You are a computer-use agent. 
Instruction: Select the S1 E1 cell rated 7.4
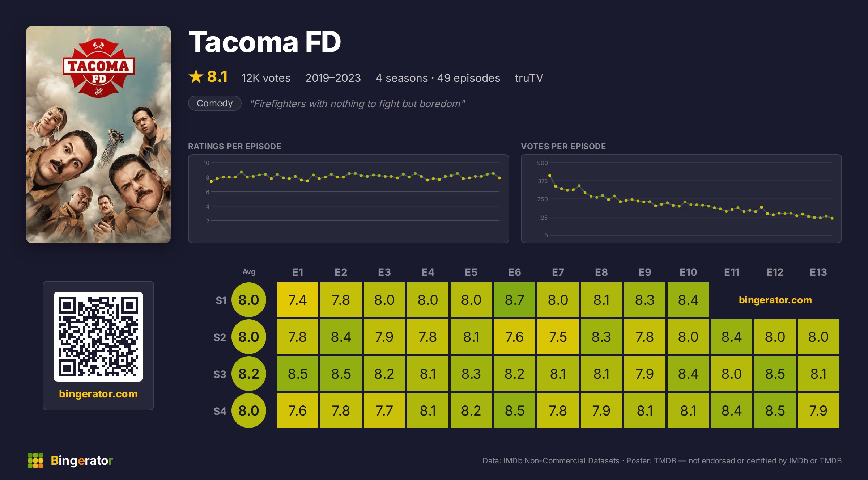pyautogui.click(x=298, y=300)
